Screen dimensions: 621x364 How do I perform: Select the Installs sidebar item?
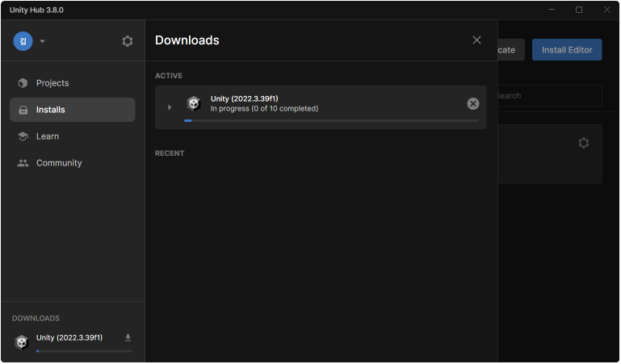(51, 110)
